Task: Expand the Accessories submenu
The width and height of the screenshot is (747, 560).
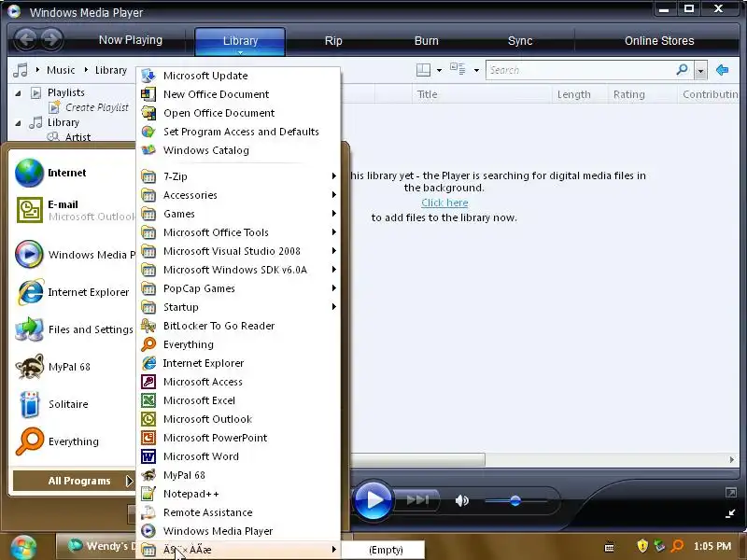Action: point(238,195)
